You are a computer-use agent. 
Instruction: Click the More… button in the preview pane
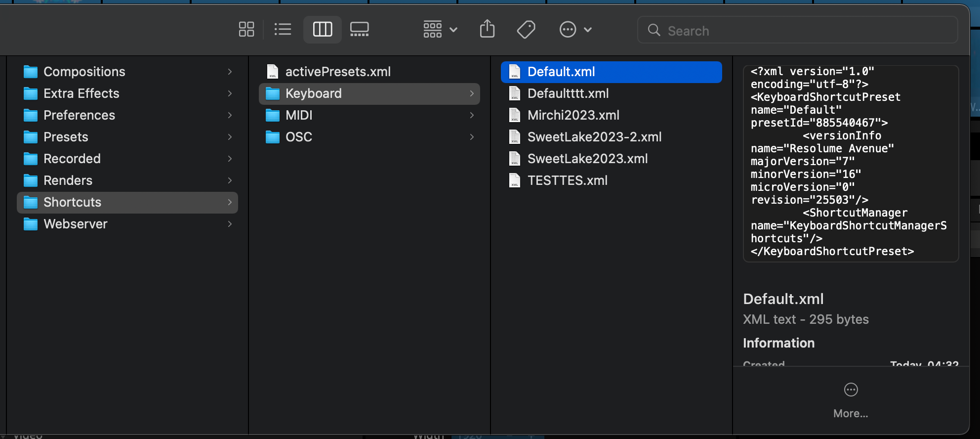pos(851,399)
